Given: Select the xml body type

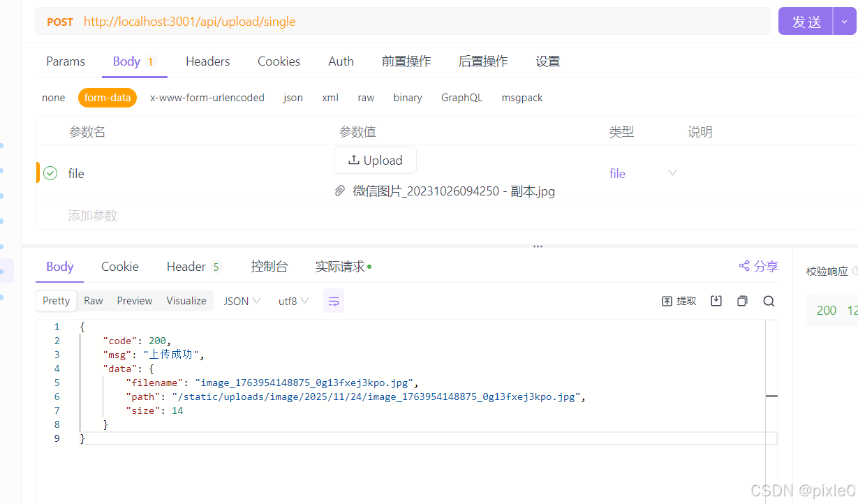Looking at the screenshot, I should pos(330,98).
